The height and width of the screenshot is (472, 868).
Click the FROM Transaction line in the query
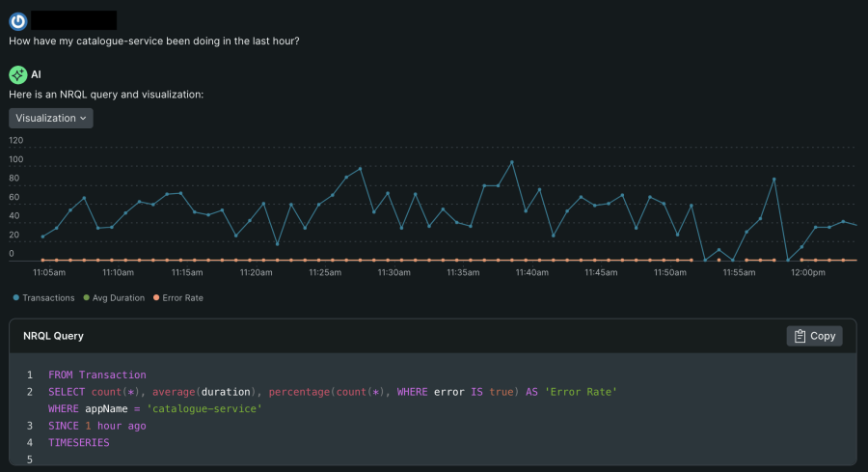tap(96, 375)
